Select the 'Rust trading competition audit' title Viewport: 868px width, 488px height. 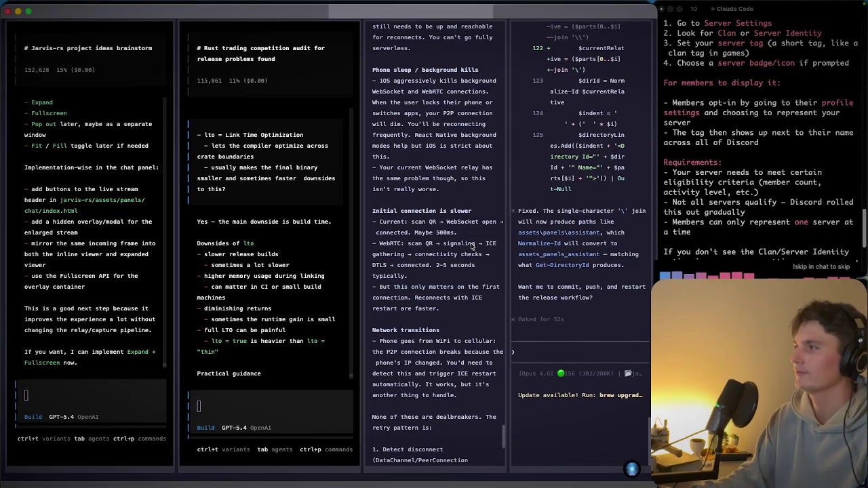(x=260, y=54)
